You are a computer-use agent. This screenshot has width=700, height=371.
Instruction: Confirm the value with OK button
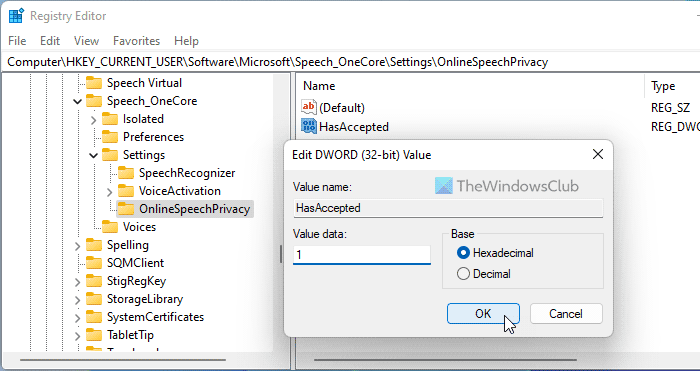483,313
